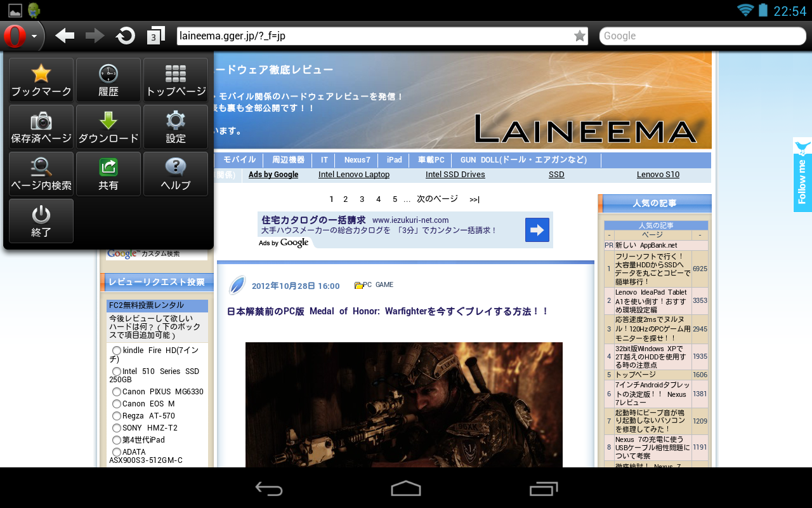Click the blue feather icon beside post date
The image size is (812, 508).
(x=237, y=285)
